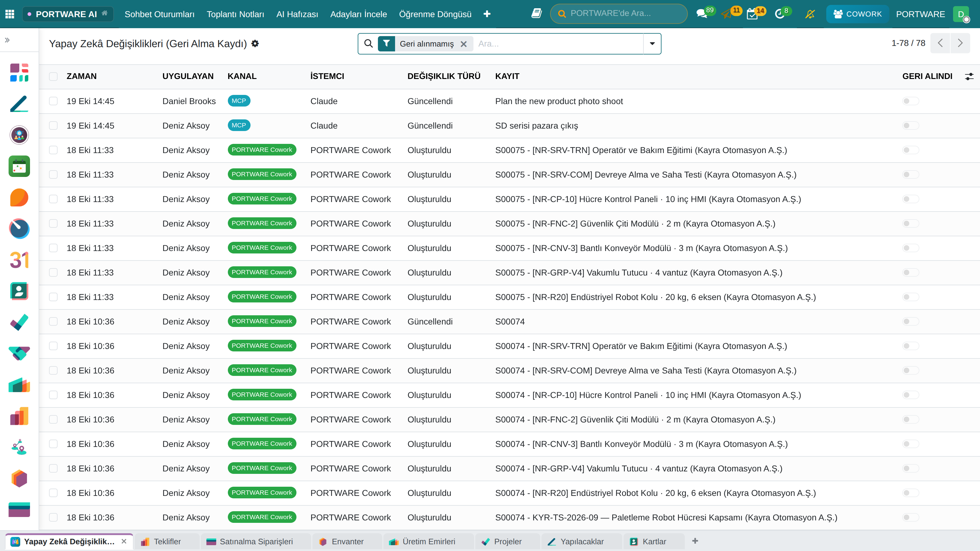The width and height of the screenshot is (980, 551).
Task: Open the settings gear next to page title
Action: coord(255,44)
